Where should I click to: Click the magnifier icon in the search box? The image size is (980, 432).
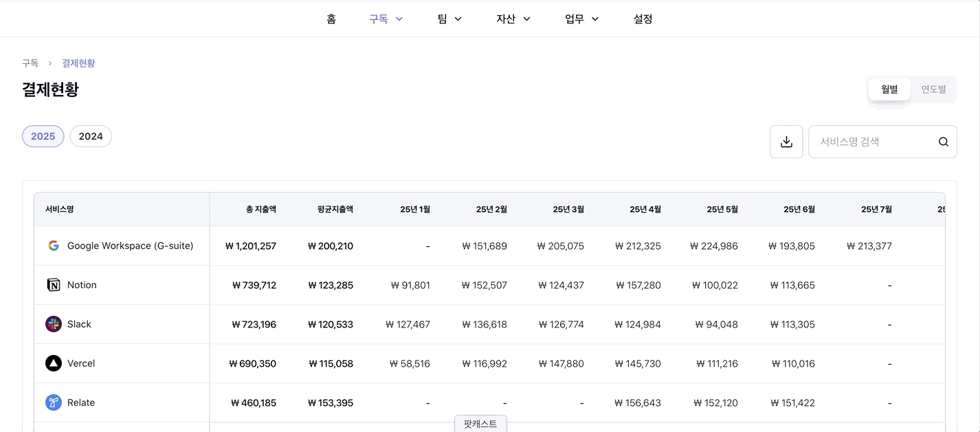[x=942, y=141]
